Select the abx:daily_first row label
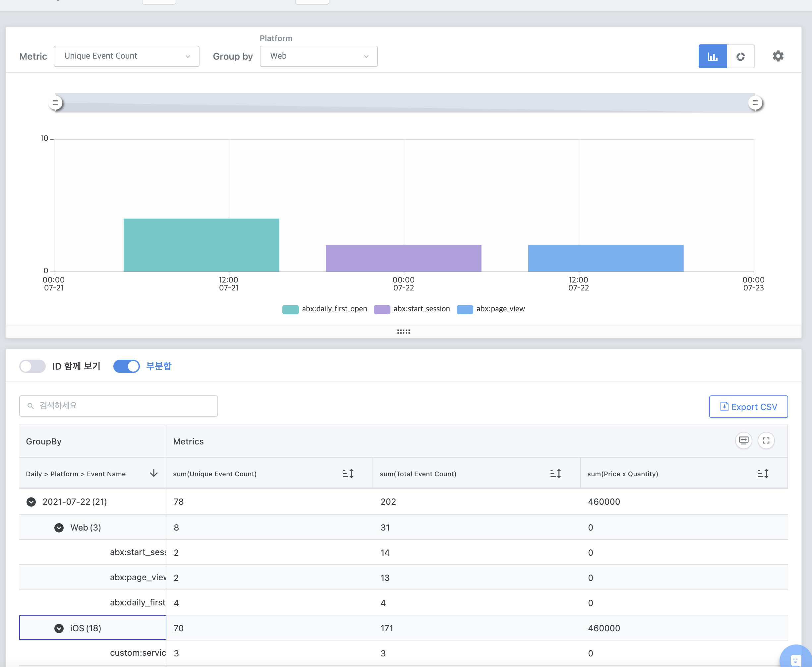Screen dimensions: 812x667 (x=138, y=602)
